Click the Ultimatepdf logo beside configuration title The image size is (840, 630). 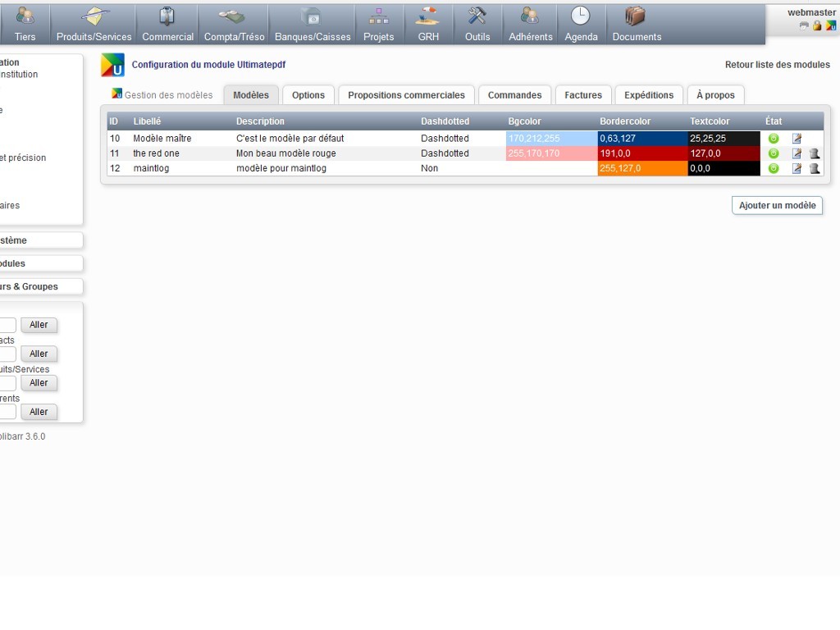click(x=112, y=65)
